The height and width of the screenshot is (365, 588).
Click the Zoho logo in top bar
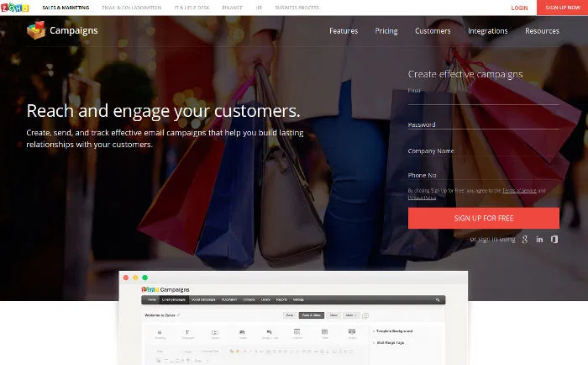pos(14,7)
